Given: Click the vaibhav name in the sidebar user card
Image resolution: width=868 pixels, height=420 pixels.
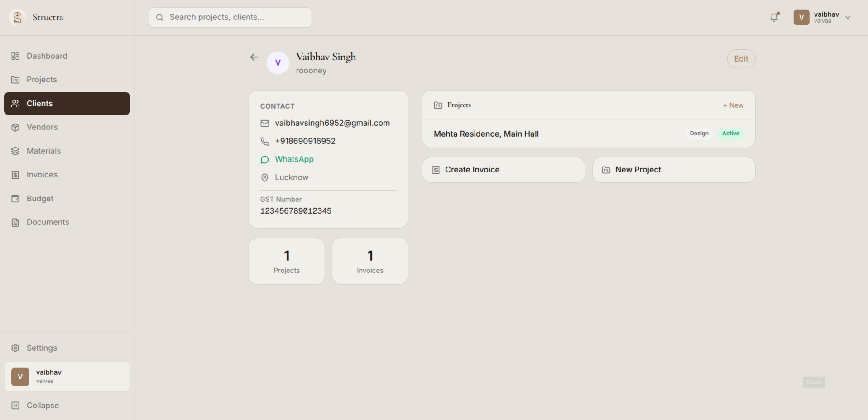Looking at the screenshot, I should 49,372.
